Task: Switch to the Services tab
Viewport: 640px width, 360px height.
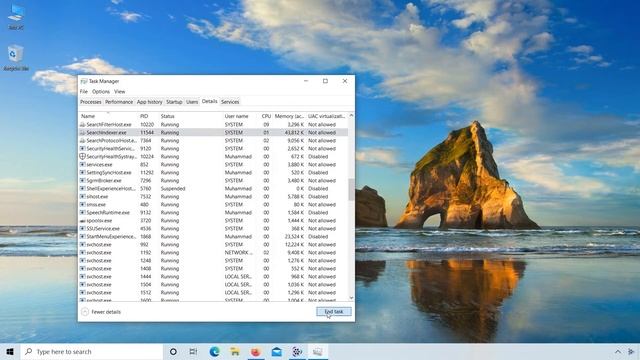Action: coord(230,102)
